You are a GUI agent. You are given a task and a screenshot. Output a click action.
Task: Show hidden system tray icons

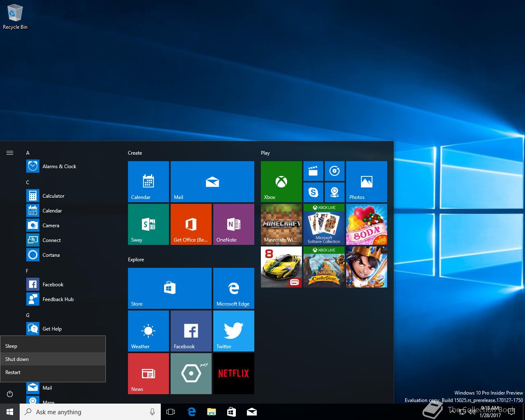[x=452, y=412]
